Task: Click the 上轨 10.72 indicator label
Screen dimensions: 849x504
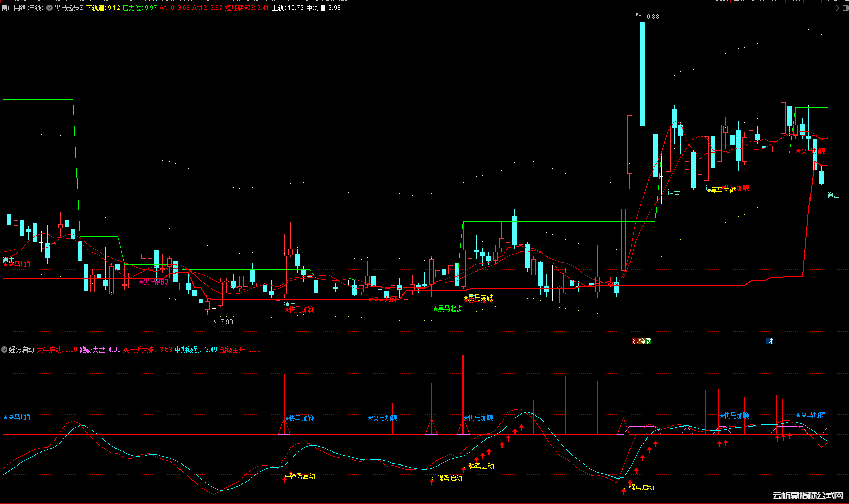Action: (288, 8)
